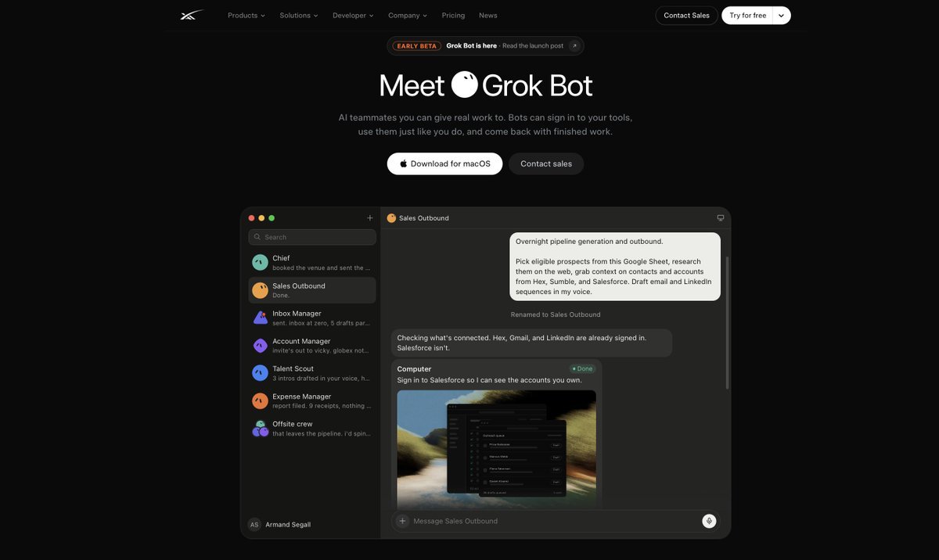Click the Early Beta badge

417,46
